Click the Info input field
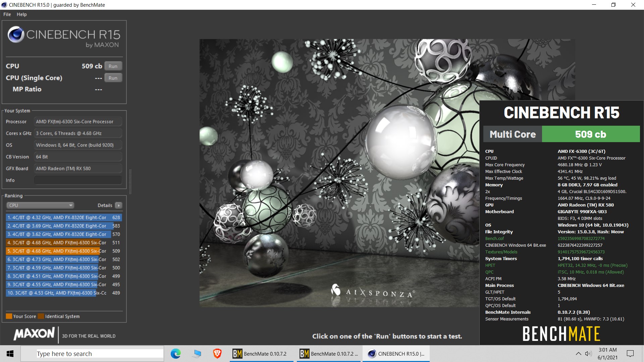This screenshot has width=644, height=362. [x=78, y=180]
